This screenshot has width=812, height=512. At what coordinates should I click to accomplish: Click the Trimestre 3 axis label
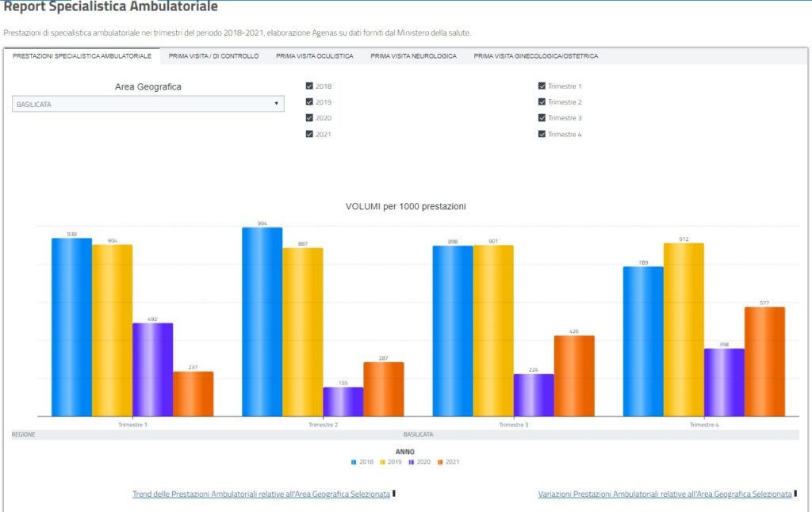514,425
